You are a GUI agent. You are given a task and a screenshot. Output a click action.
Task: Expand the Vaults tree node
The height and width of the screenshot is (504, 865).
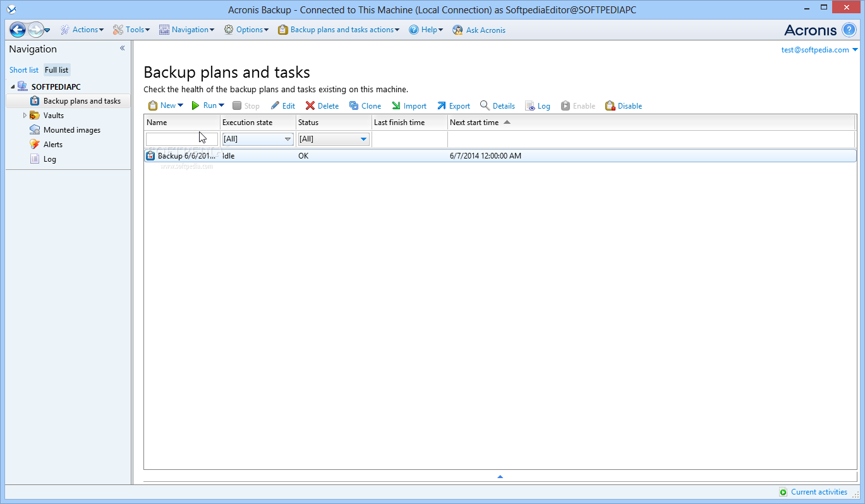click(x=25, y=116)
